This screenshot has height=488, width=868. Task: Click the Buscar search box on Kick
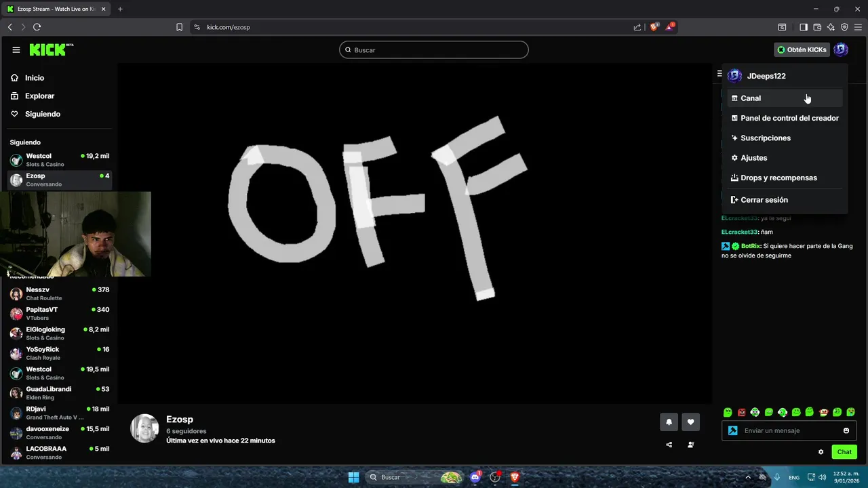click(x=434, y=49)
